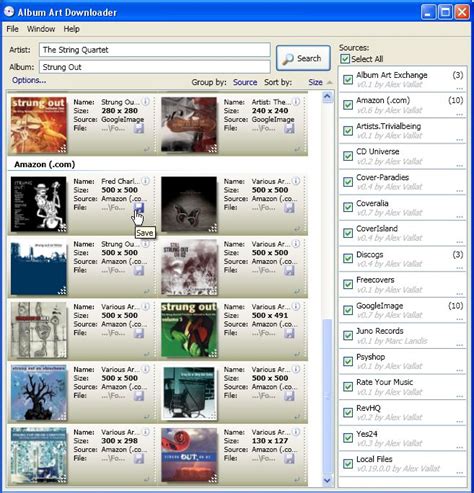Open the Window menu
Image resolution: width=474 pixels, height=493 pixels.
[x=41, y=29]
